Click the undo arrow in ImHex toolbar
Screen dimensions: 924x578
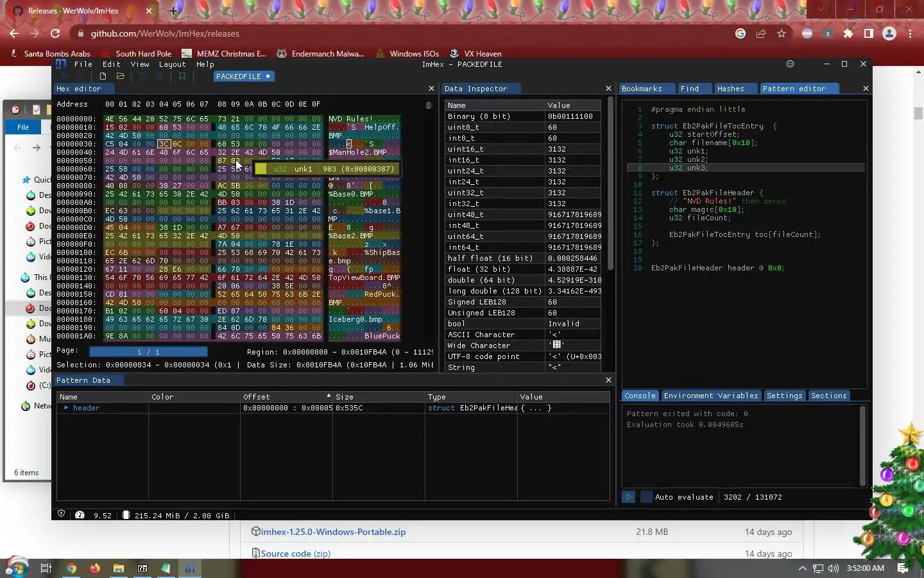[64, 76]
